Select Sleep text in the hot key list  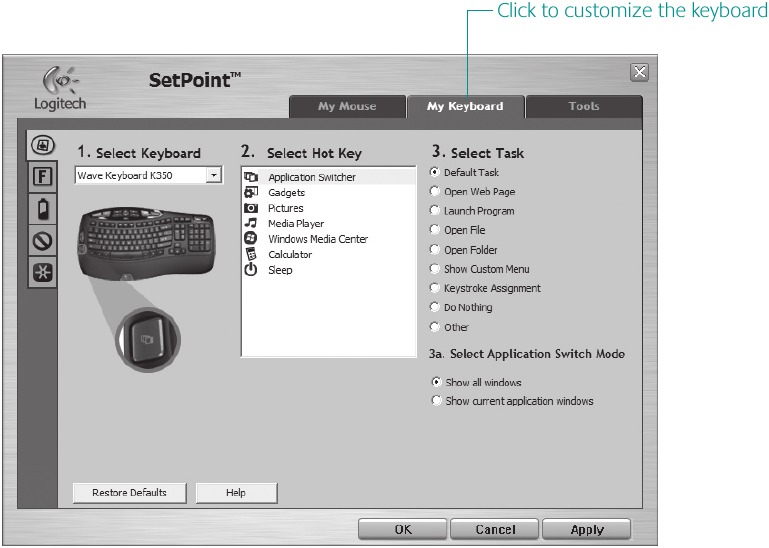[x=280, y=270]
